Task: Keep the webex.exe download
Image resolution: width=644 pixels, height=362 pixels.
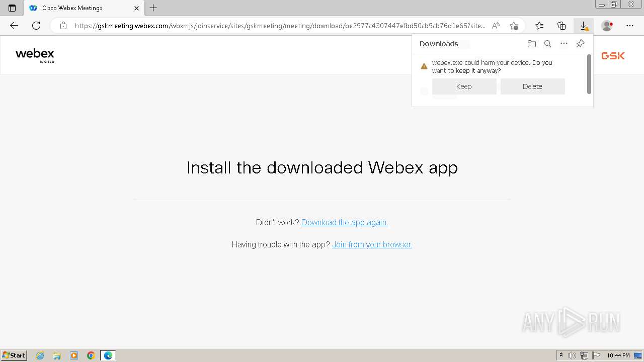Action: (464, 86)
